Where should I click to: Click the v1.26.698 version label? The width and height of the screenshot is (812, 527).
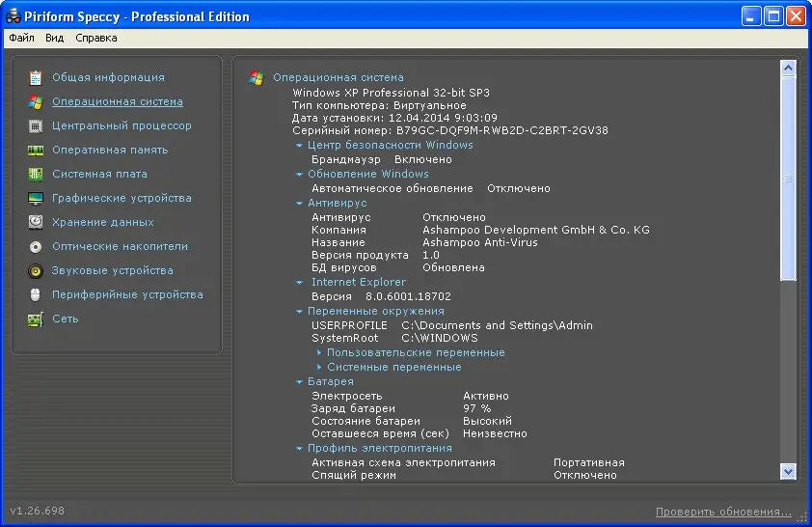tap(38, 511)
